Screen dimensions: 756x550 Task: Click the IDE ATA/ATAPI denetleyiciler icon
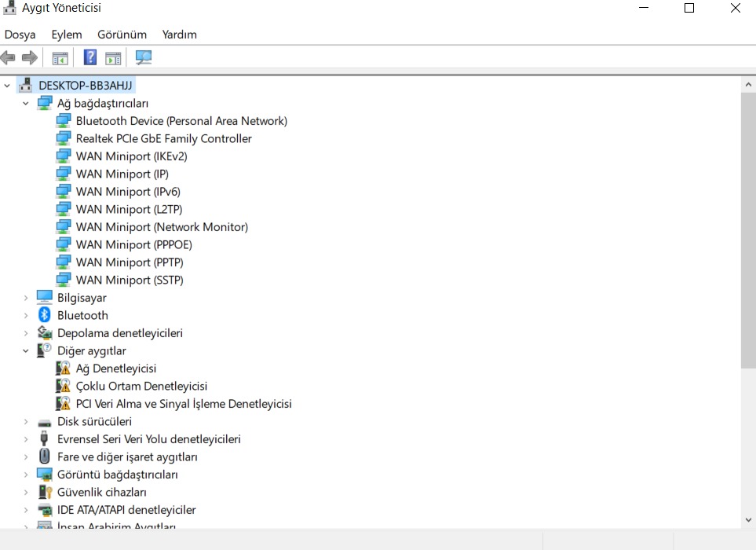click(x=45, y=510)
